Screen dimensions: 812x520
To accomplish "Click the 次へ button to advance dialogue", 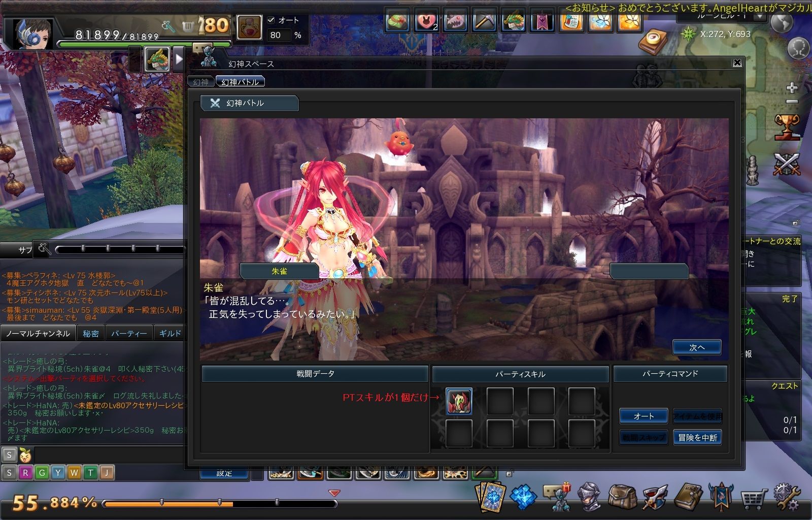I will point(697,347).
